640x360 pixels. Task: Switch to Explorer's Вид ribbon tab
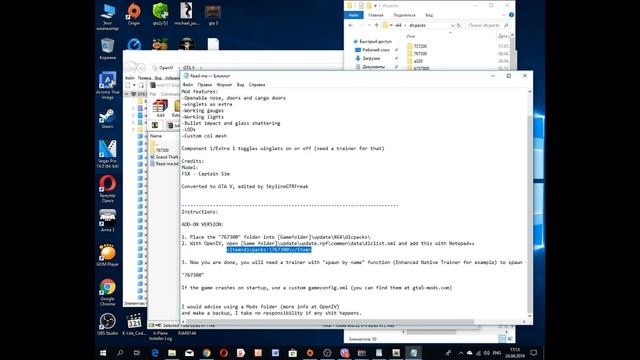point(429,15)
